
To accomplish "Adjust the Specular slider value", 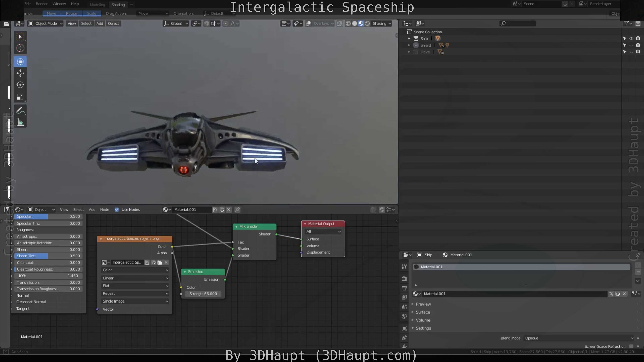I will pyautogui.click(x=48, y=216).
